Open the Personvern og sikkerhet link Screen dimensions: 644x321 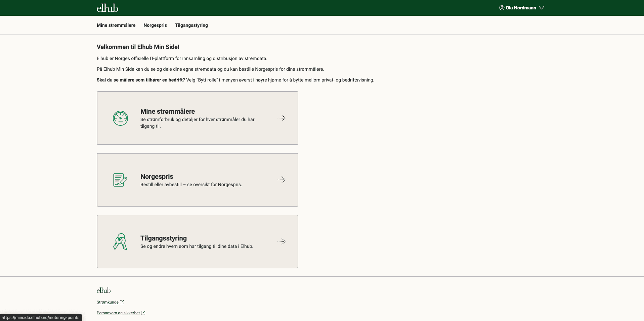118,313
